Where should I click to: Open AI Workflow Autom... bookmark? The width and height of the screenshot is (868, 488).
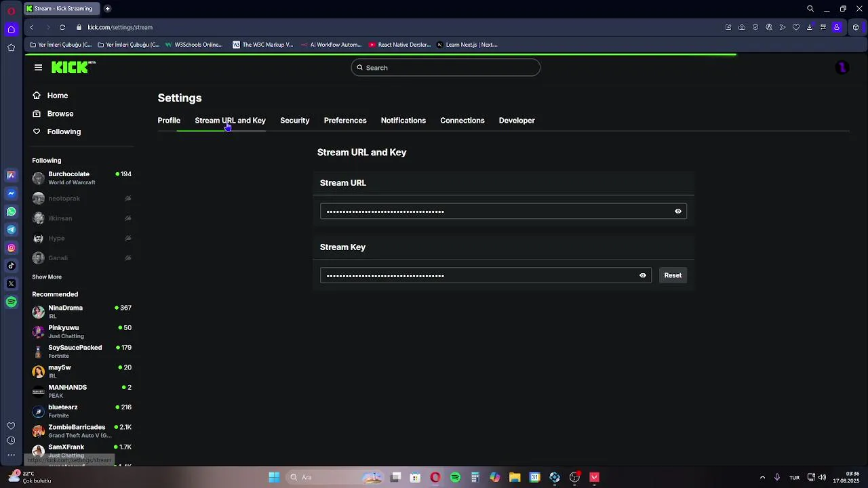pos(331,45)
